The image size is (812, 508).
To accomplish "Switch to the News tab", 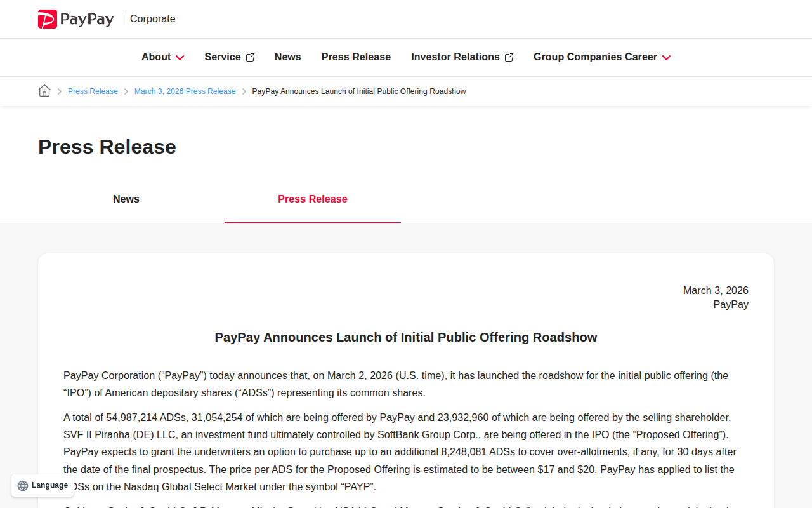I will [x=126, y=199].
